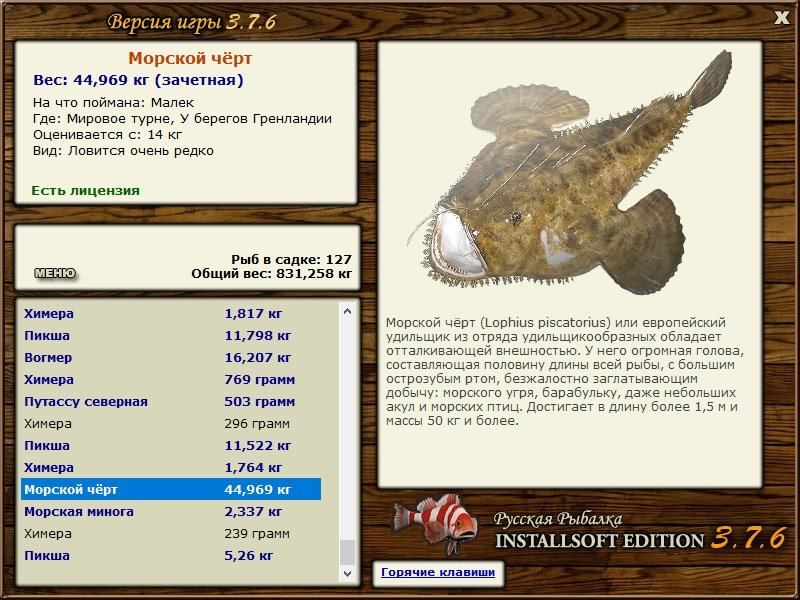Image resolution: width=800 pixels, height=600 pixels.
Task: Click the Морской чёрт orange title
Action: (190, 58)
